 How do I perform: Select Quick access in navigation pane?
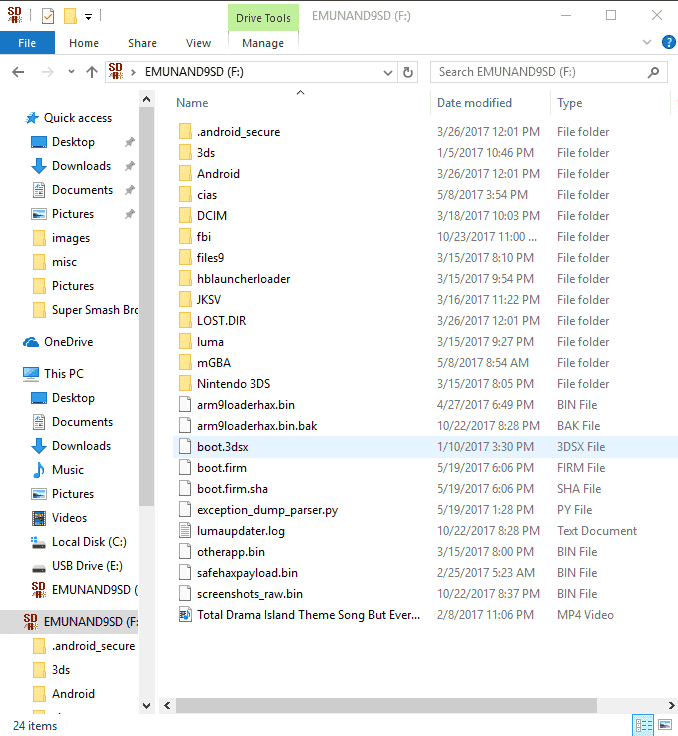coord(78,118)
